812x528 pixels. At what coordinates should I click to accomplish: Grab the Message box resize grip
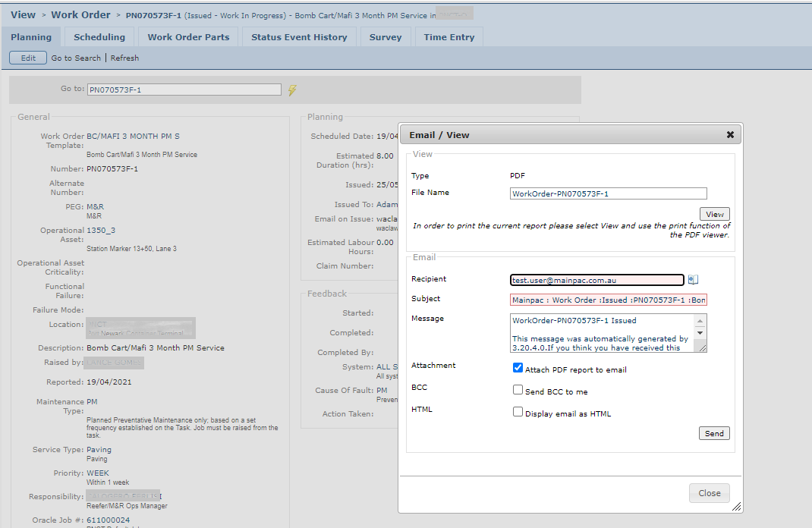(702, 348)
